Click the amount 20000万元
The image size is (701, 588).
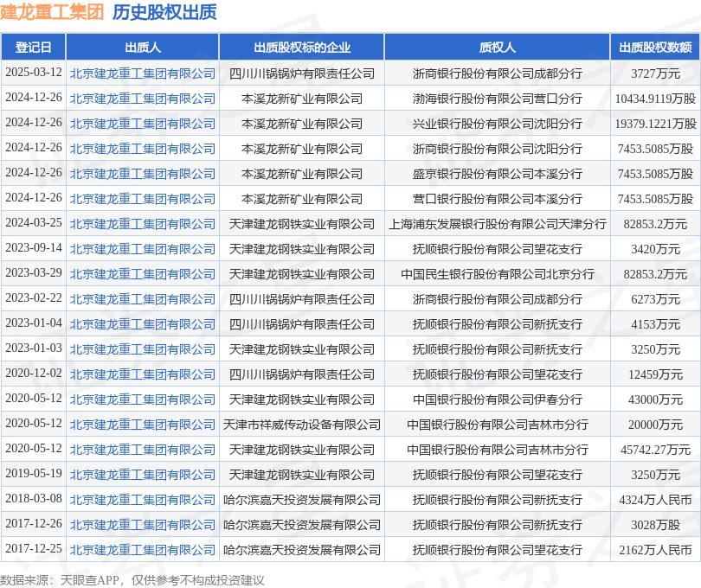coord(655,425)
